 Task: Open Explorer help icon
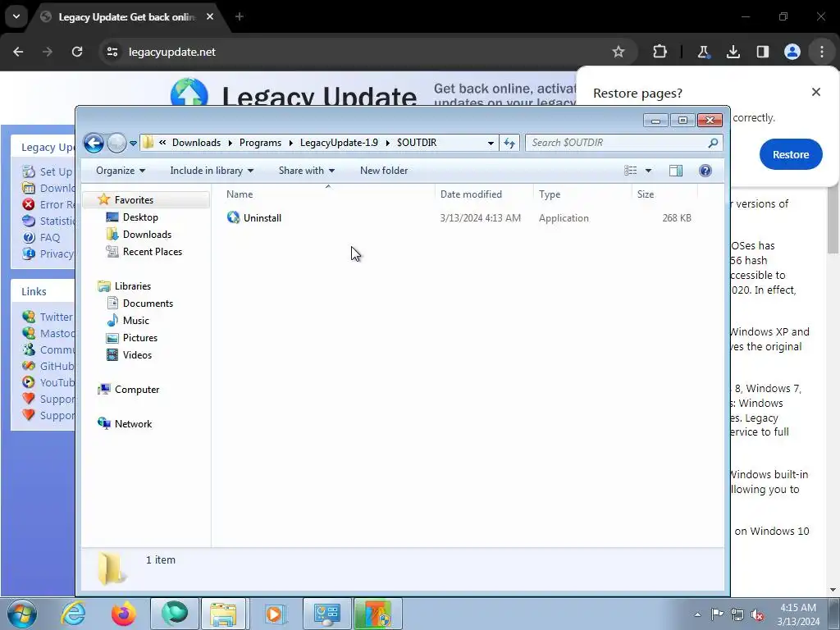(x=705, y=171)
